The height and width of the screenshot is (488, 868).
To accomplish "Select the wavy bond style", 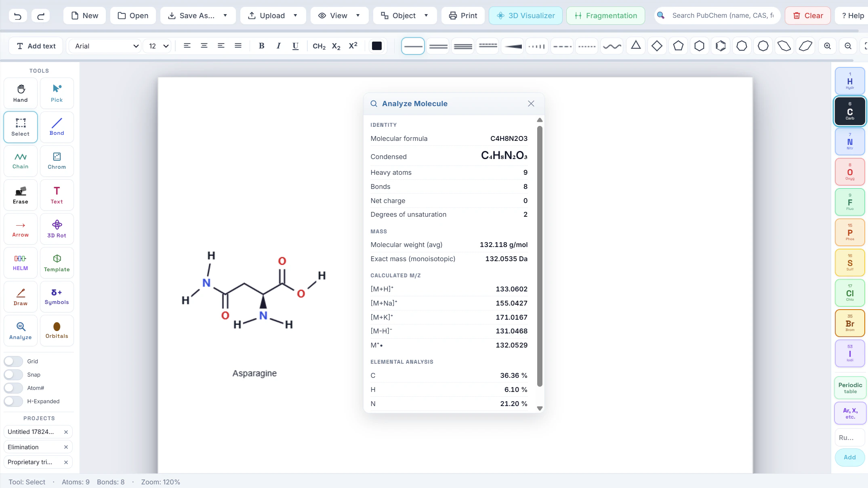I will [612, 46].
